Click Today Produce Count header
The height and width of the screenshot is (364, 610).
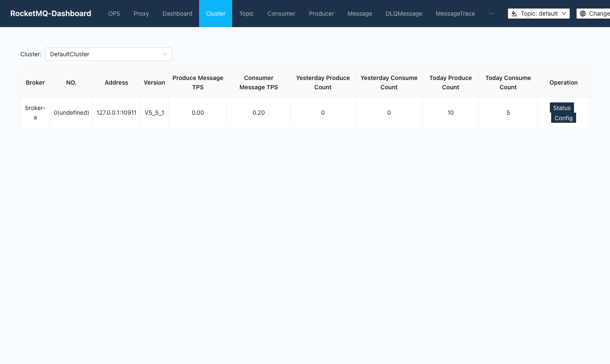450,83
